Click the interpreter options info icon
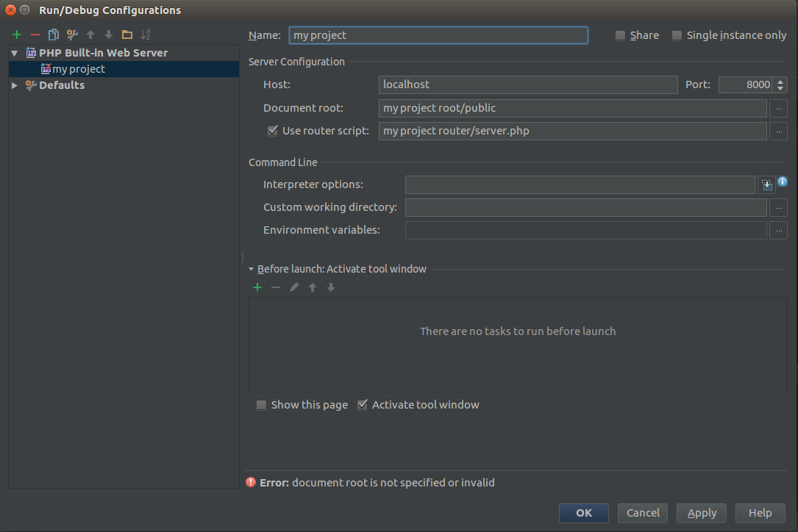798x532 pixels. (783, 181)
